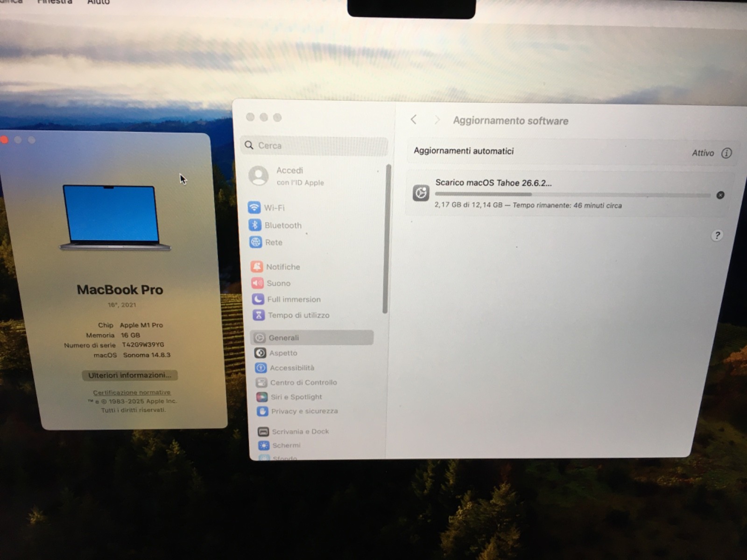
Task: Open Privacy e sicurezza hand icon
Action: (263, 411)
